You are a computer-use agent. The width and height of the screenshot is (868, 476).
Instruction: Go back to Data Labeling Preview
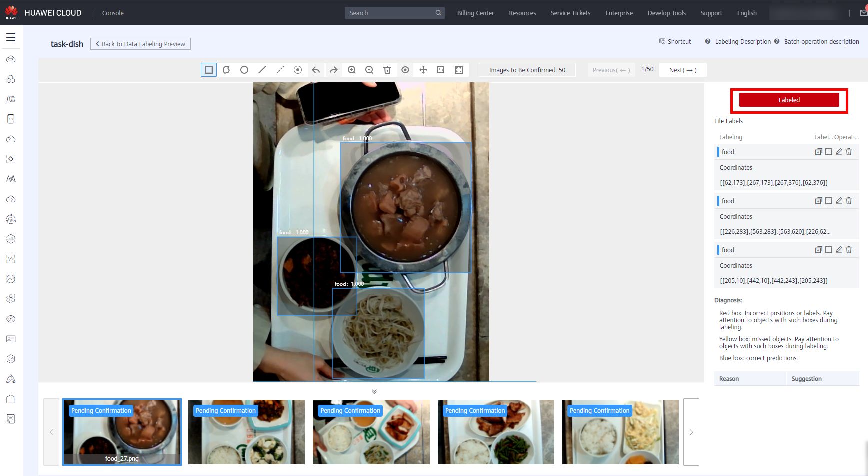tap(140, 44)
